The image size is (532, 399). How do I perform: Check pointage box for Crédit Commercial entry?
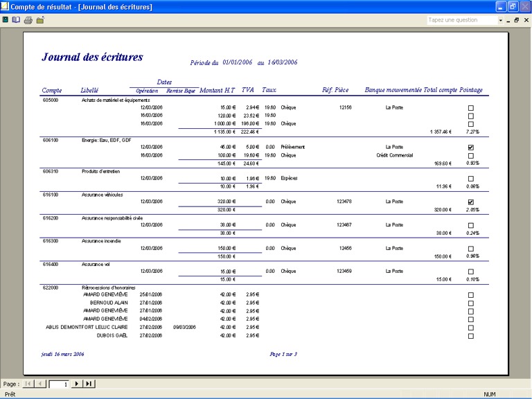[x=471, y=156]
